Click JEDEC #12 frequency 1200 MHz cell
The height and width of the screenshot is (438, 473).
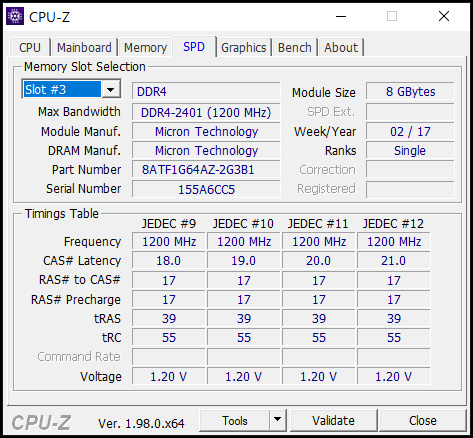(x=394, y=241)
